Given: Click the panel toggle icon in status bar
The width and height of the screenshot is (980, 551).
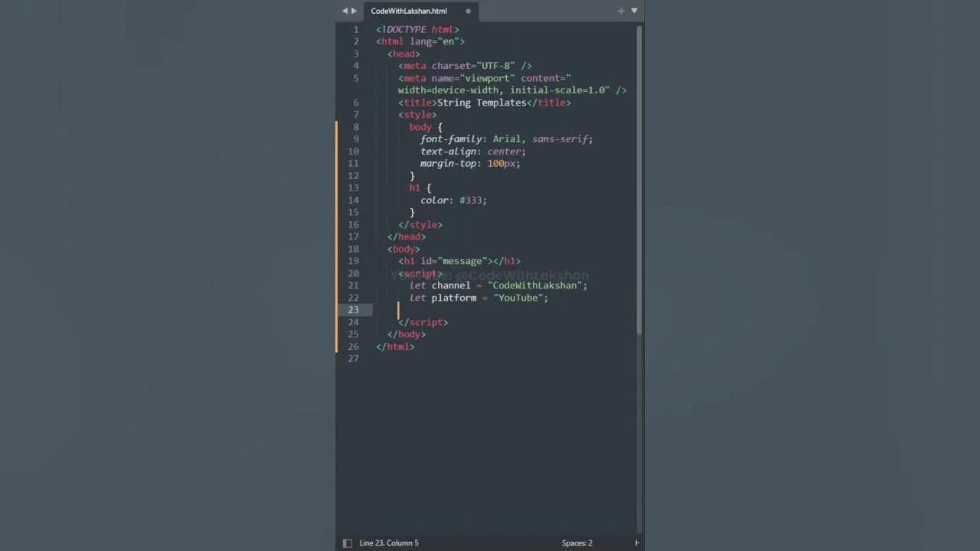Looking at the screenshot, I should point(348,543).
